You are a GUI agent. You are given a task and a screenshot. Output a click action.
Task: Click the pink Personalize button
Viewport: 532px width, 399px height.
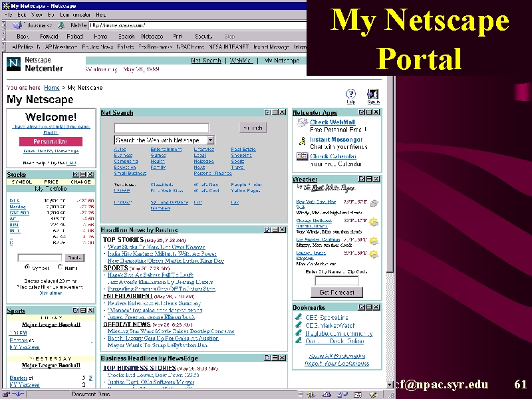pos(51,142)
